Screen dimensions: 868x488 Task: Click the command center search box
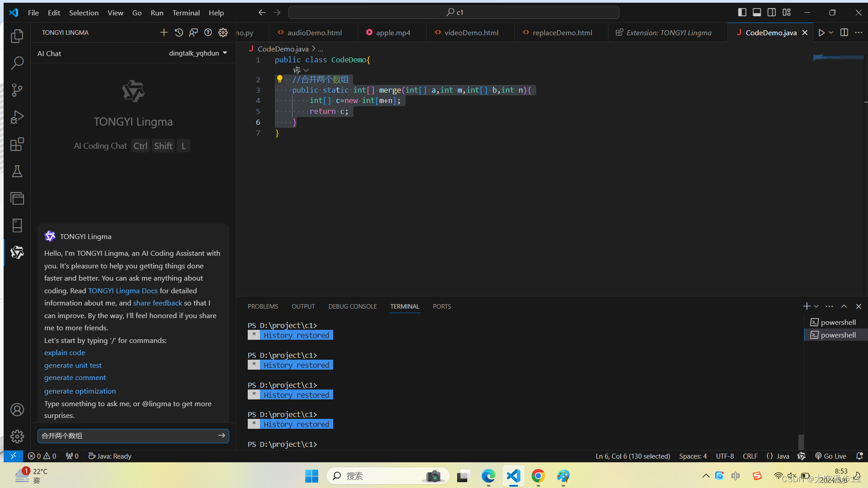pos(453,13)
